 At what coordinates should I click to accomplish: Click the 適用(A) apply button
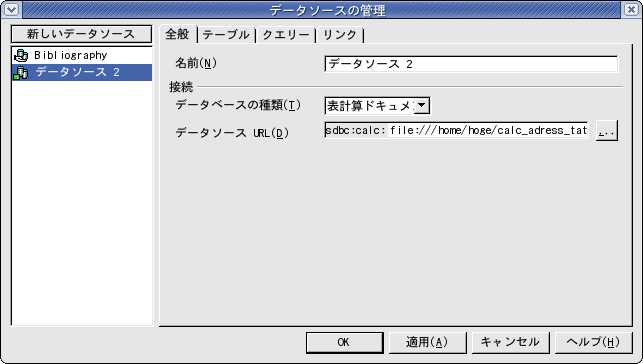pos(427,342)
